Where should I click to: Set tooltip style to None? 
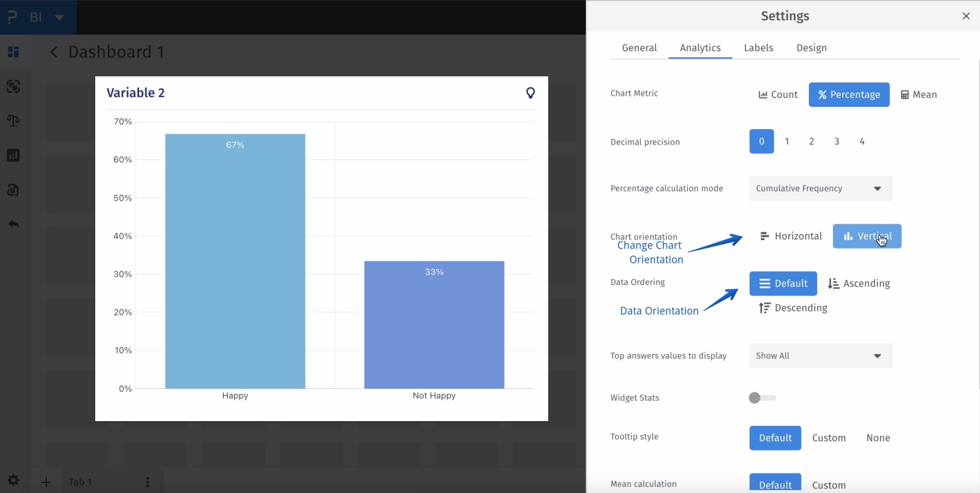pyautogui.click(x=878, y=438)
